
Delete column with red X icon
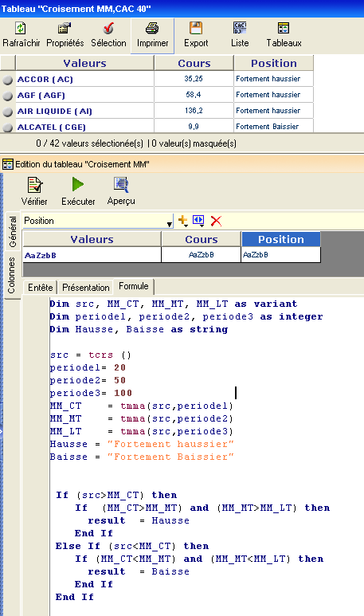pos(216,221)
